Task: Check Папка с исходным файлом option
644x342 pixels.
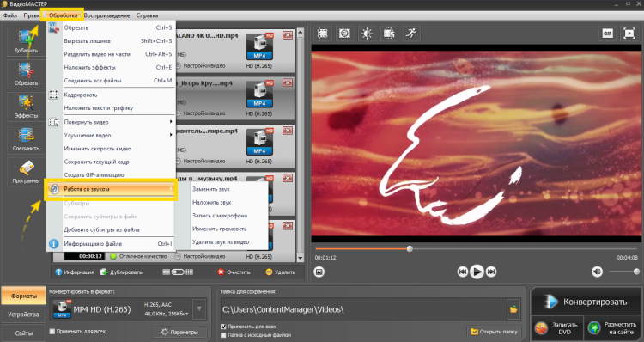Action: point(223,335)
